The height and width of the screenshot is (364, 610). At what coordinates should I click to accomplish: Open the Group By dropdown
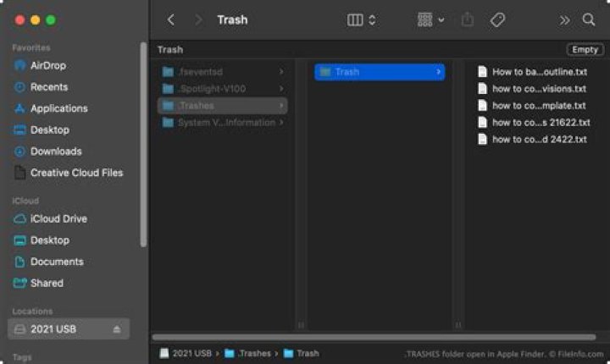(x=430, y=19)
